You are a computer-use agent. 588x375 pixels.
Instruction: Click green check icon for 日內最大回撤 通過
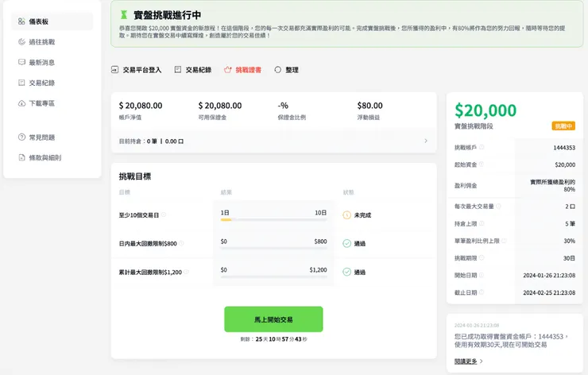[347, 244]
